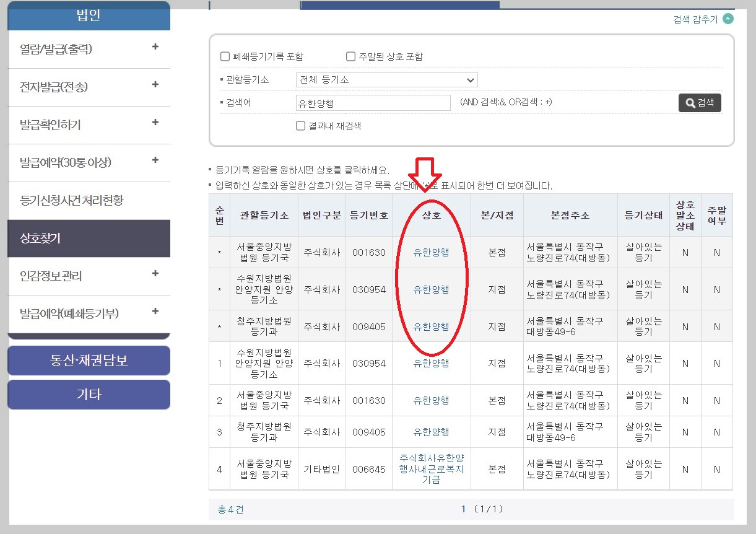Toggle the 결과내 재검색 checkbox
756x534 pixels.
(x=301, y=126)
